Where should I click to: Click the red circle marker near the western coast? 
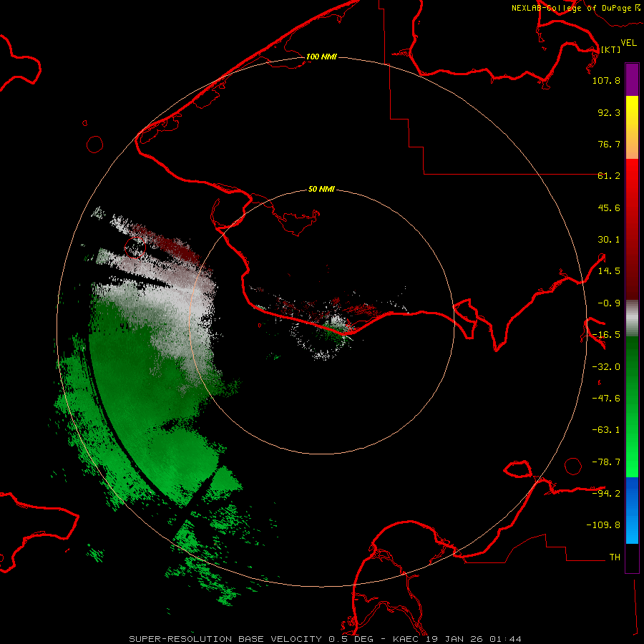[95, 144]
